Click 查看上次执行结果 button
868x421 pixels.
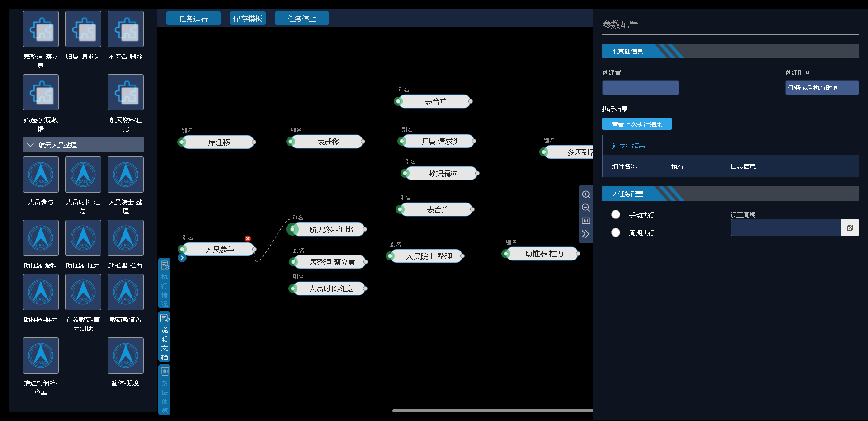pos(637,124)
